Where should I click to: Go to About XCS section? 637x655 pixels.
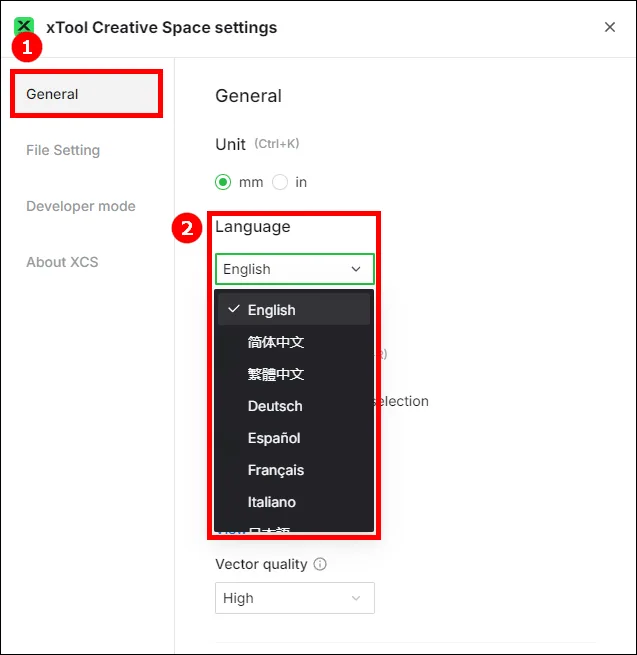click(62, 262)
